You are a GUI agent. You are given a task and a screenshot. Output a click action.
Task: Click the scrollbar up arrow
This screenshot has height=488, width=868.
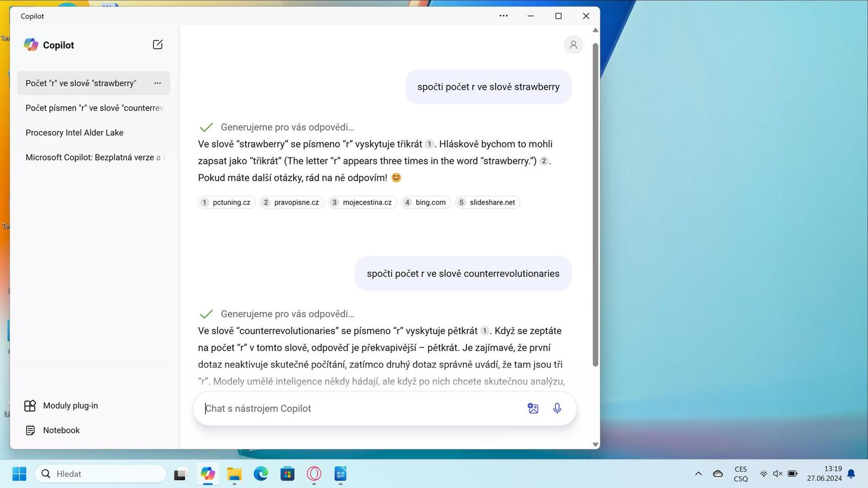click(x=595, y=30)
